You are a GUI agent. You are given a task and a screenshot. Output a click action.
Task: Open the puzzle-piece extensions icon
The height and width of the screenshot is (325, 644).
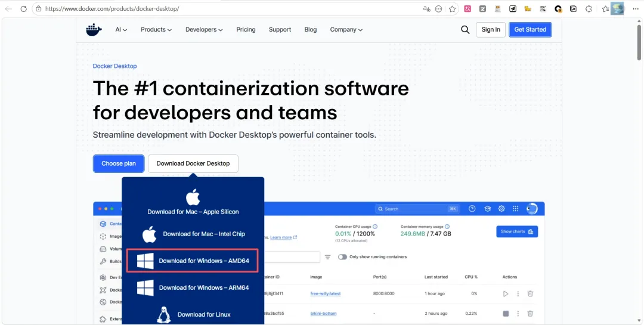click(x=589, y=8)
